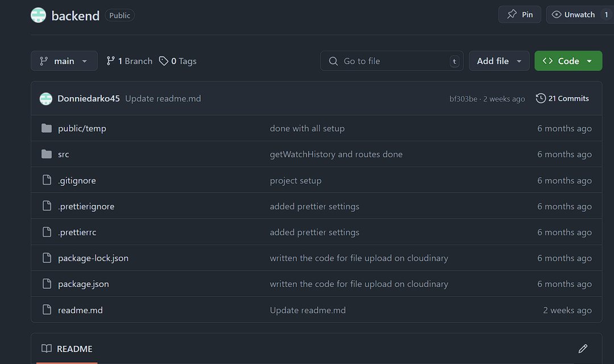Open .prettierignore 'added prettier settings' commit
Viewport: 614px width, 364px height.
tap(314, 206)
